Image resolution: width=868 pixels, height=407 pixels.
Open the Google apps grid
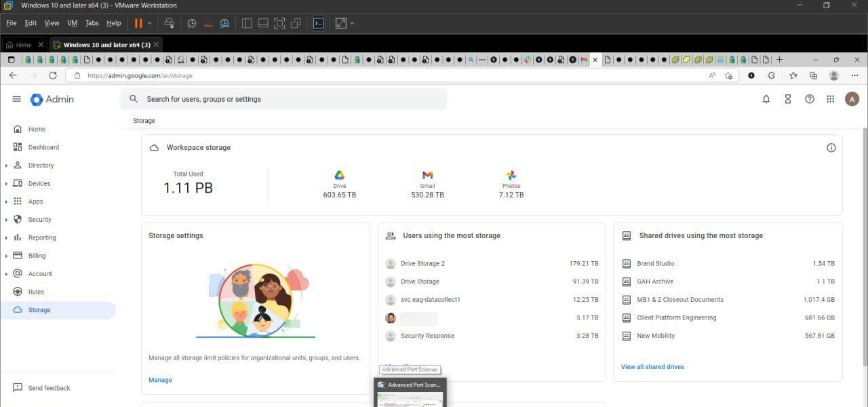831,99
